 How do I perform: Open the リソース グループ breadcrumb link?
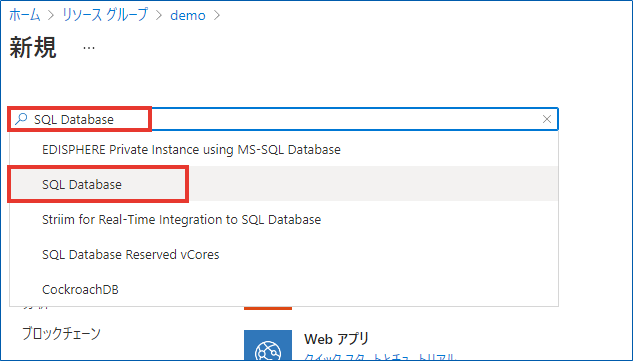(x=105, y=15)
